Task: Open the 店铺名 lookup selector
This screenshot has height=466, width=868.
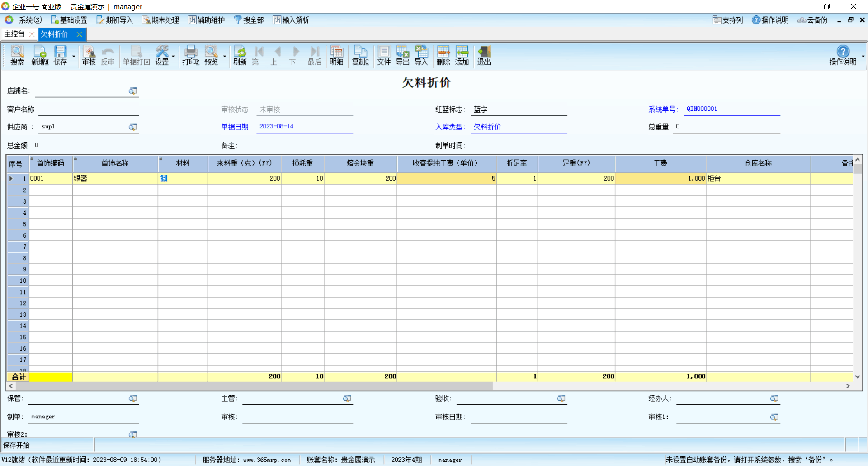Action: [x=132, y=91]
